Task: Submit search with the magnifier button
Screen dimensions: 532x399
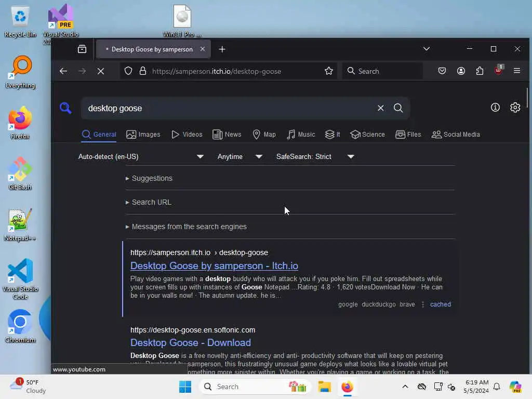Action: pos(398,108)
